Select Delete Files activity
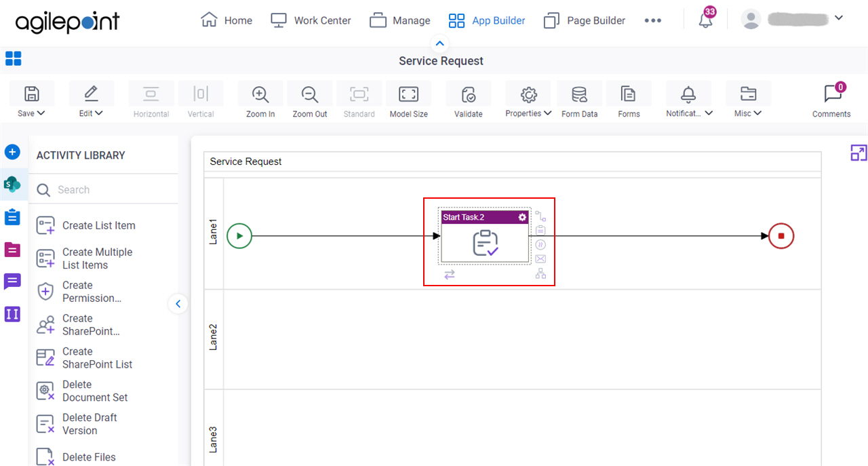 click(77, 457)
